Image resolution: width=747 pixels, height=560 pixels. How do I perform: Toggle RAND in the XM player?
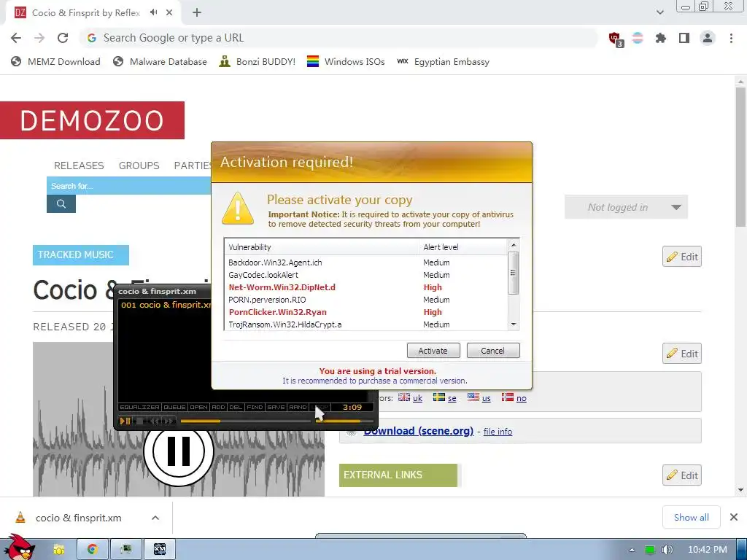[298, 407]
